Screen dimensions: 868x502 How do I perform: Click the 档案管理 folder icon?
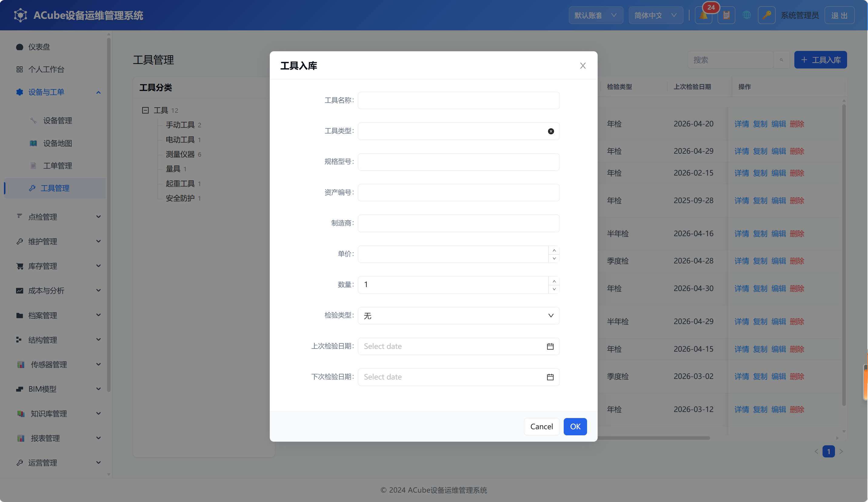pyautogui.click(x=20, y=315)
